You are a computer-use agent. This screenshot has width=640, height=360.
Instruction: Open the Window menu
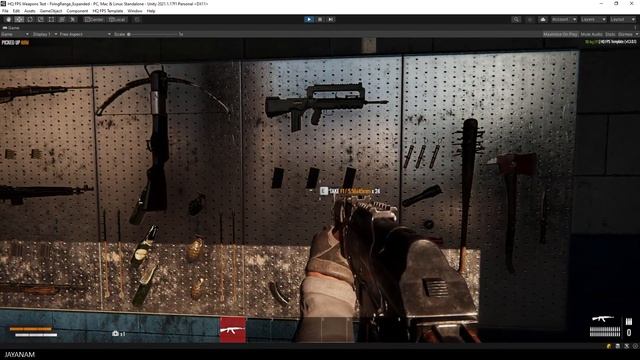[x=135, y=11]
